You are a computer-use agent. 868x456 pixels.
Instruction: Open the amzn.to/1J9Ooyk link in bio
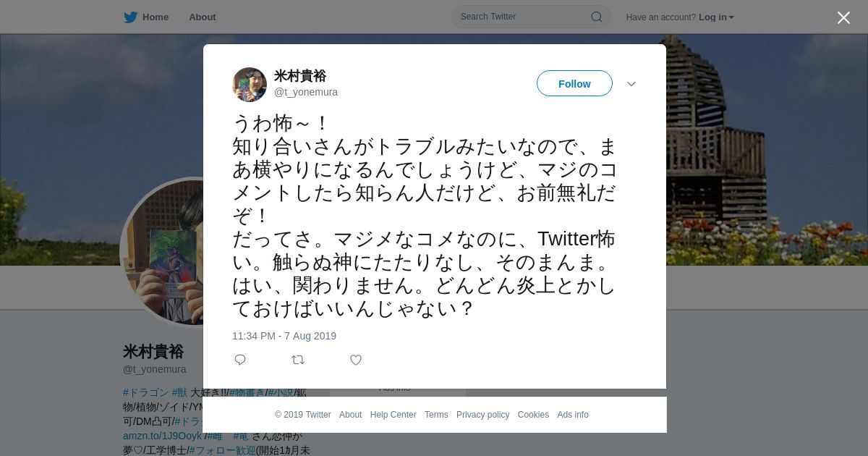(163, 436)
